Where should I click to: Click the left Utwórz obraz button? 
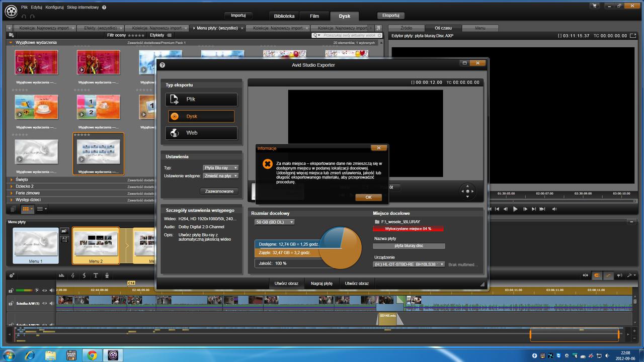point(286,284)
